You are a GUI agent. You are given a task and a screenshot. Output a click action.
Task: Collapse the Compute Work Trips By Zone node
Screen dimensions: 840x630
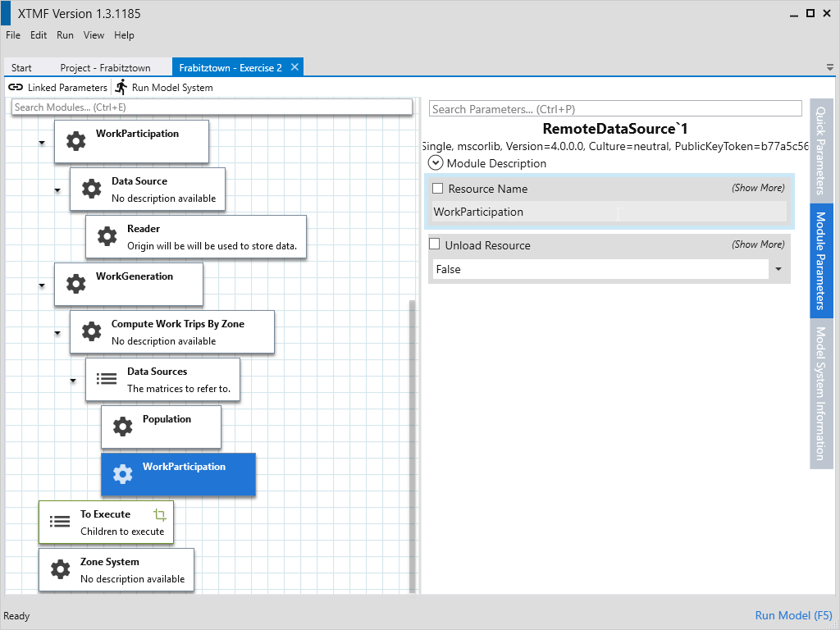(57, 333)
